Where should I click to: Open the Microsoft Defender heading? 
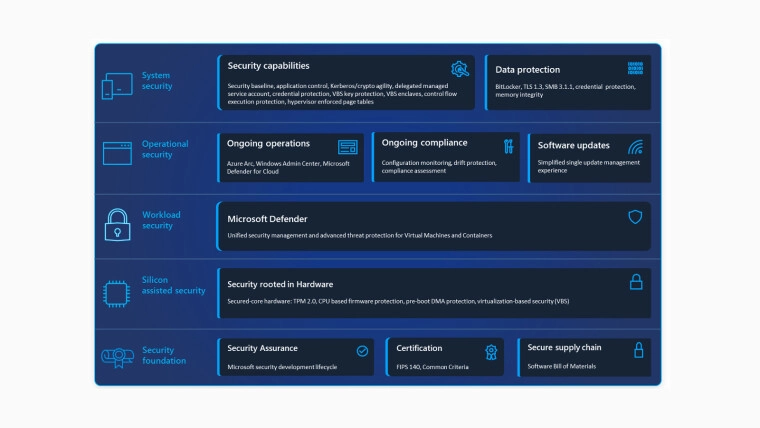pos(267,219)
